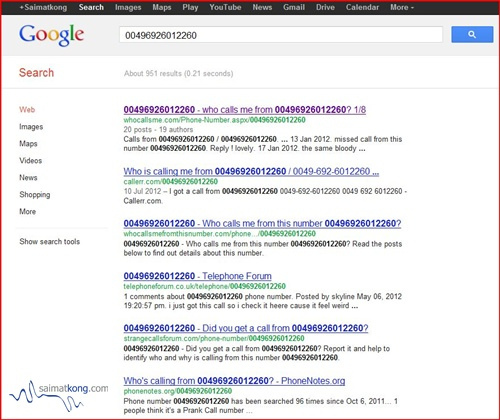Image resolution: width=500 pixels, height=420 pixels.
Task: Open Calendar in the top bar
Action: (x=362, y=7)
